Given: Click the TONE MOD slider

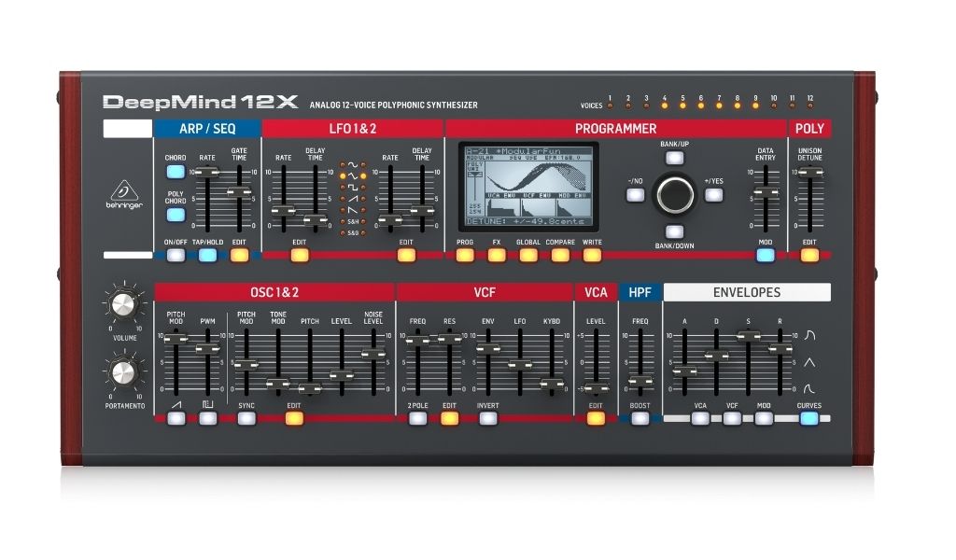Looking at the screenshot, I should (278, 362).
